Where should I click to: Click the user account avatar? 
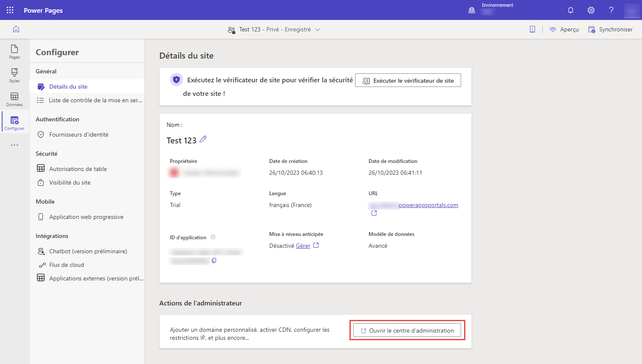(632, 10)
